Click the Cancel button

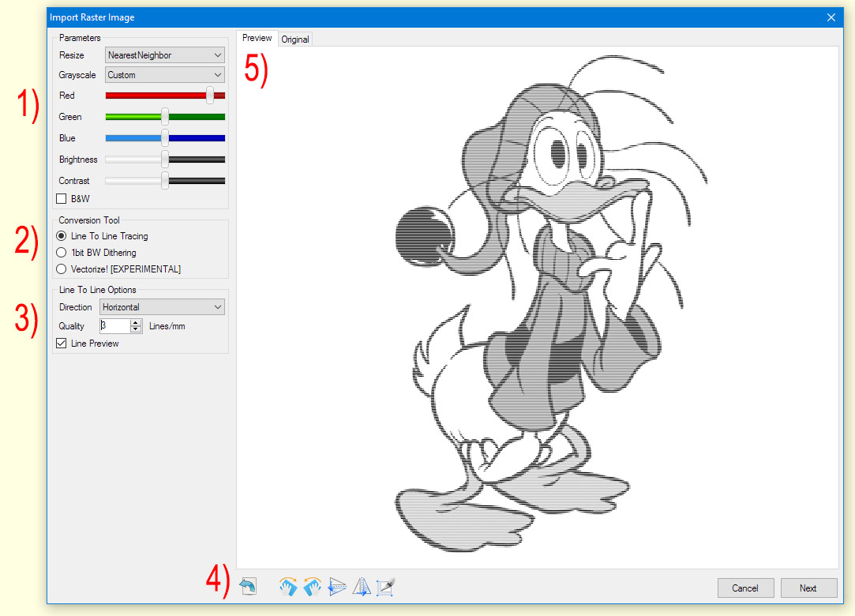745,588
